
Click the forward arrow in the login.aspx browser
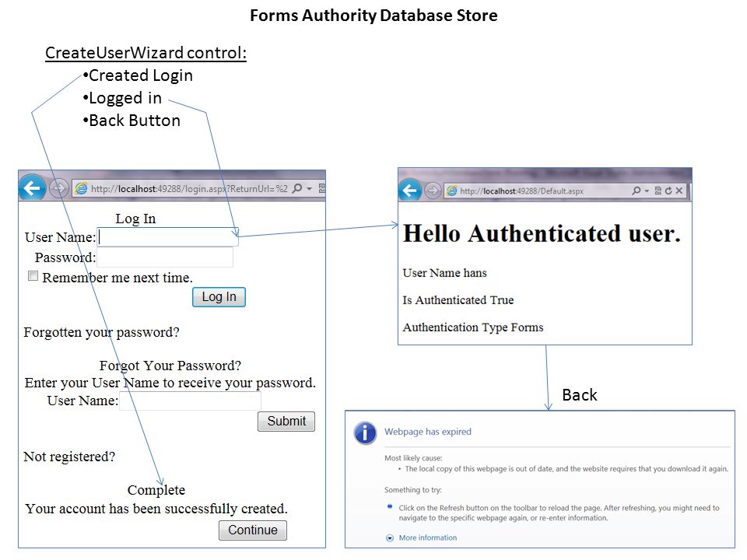(x=58, y=188)
